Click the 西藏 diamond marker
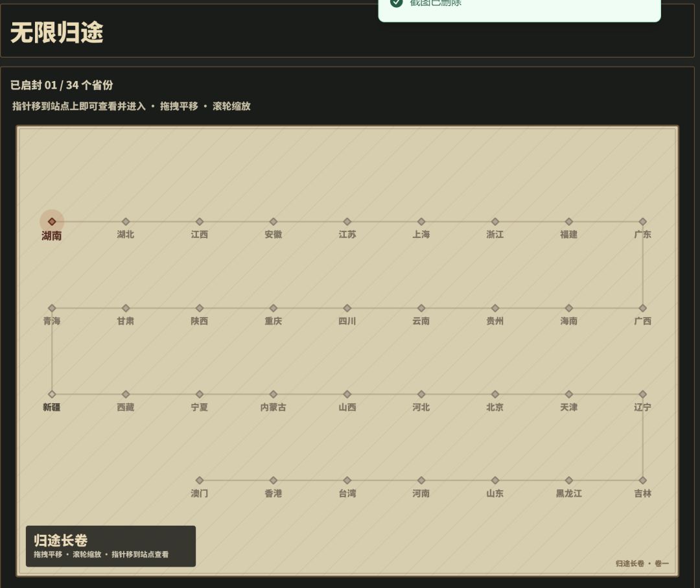This screenshot has width=700, height=588. pos(126,394)
